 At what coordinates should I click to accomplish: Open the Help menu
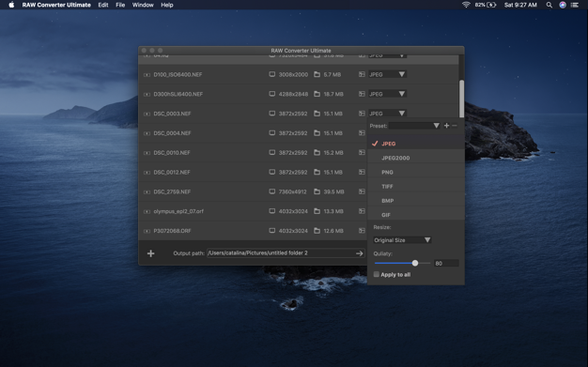click(167, 5)
